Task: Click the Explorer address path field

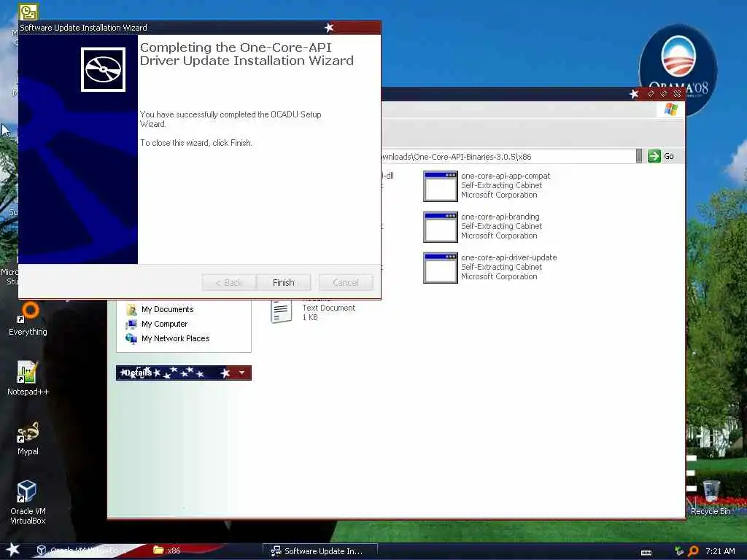Action: (x=508, y=156)
